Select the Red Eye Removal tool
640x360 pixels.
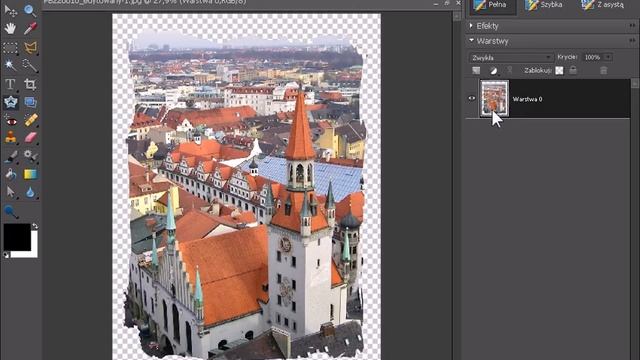[x=11, y=121]
